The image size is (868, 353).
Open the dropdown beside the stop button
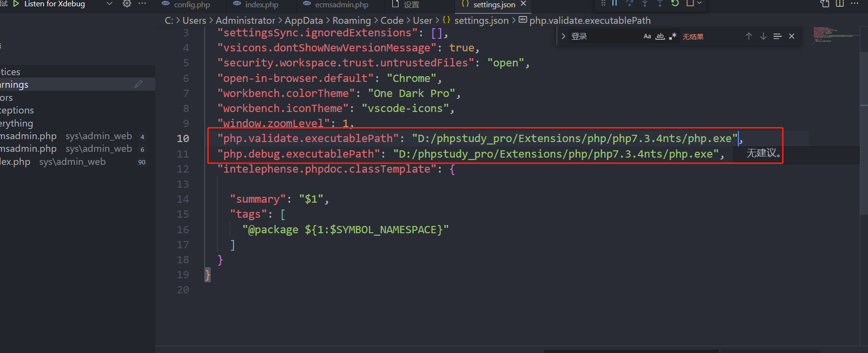(x=700, y=3)
